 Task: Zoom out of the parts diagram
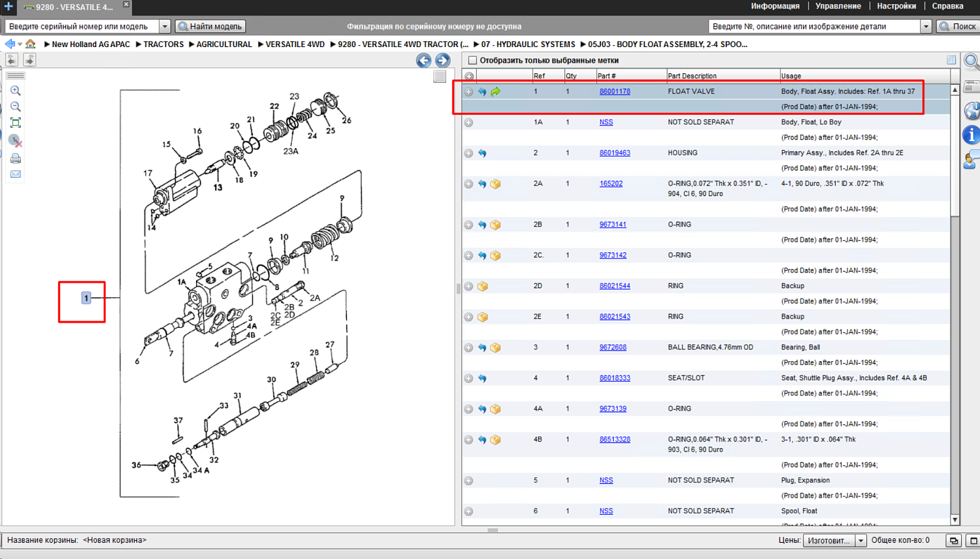pos(16,106)
